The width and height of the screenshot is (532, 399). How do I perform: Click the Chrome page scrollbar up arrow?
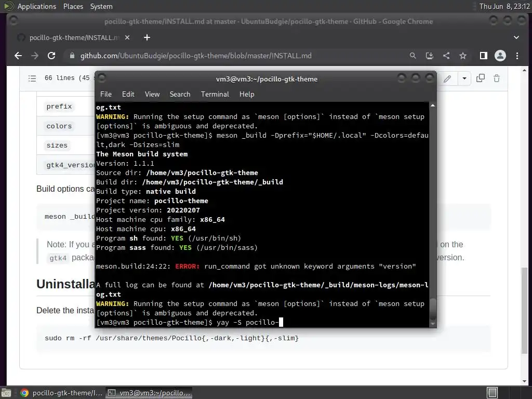(524, 70)
